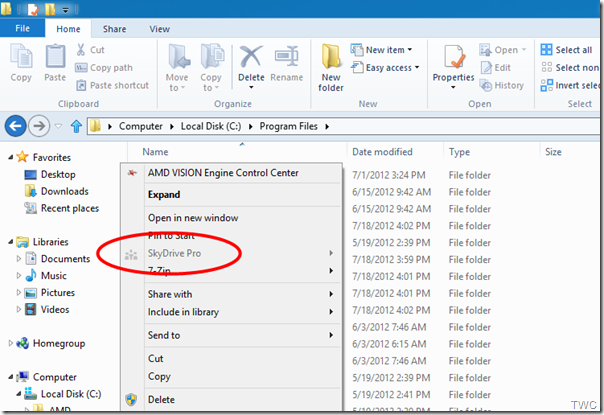Click the Properties icon in ribbon

[453, 57]
